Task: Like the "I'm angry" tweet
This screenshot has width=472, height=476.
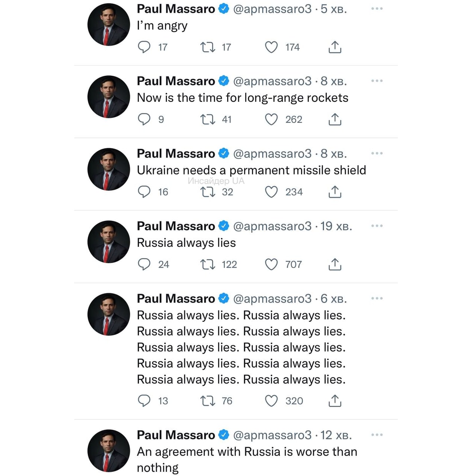Action: point(271,47)
